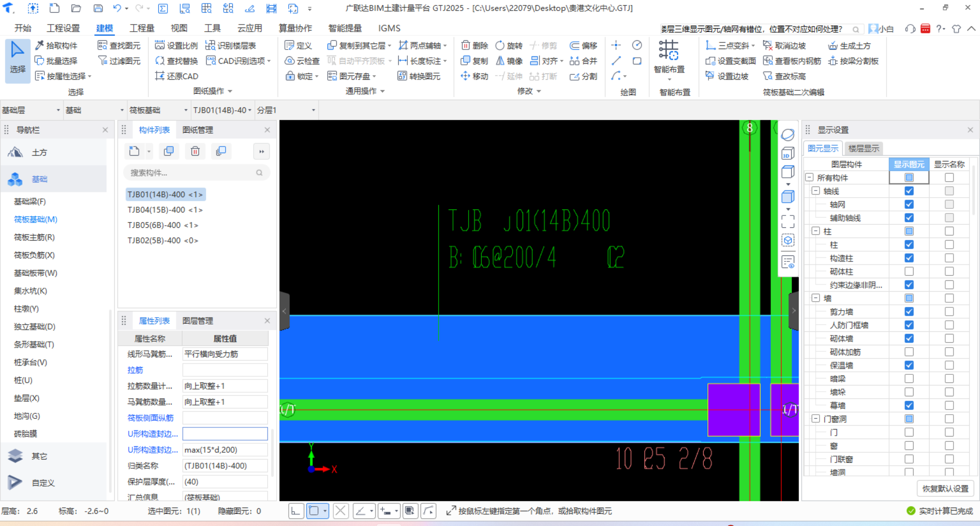Click 查改标高 edit elevation tool
The image size is (980, 526).
click(785, 76)
